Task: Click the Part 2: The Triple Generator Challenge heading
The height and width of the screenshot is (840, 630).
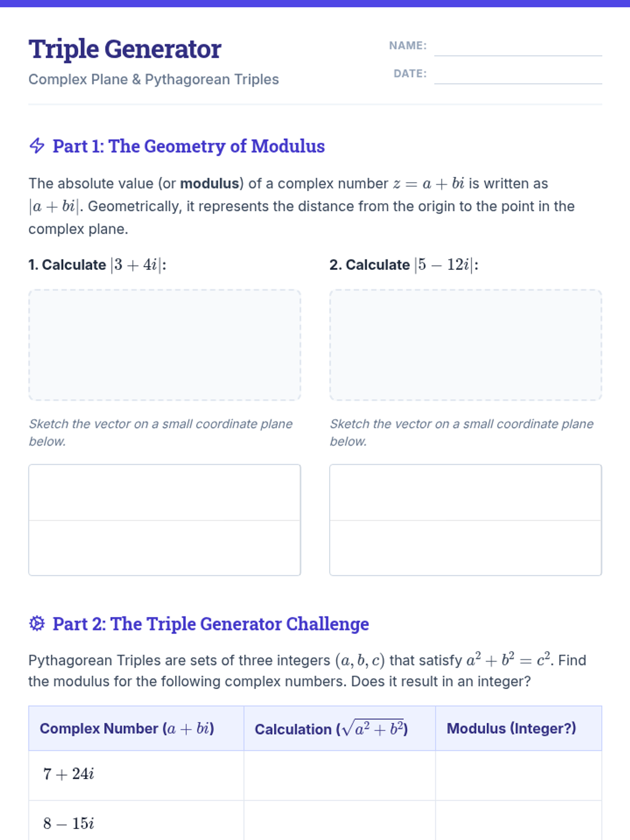Action: 211,624
